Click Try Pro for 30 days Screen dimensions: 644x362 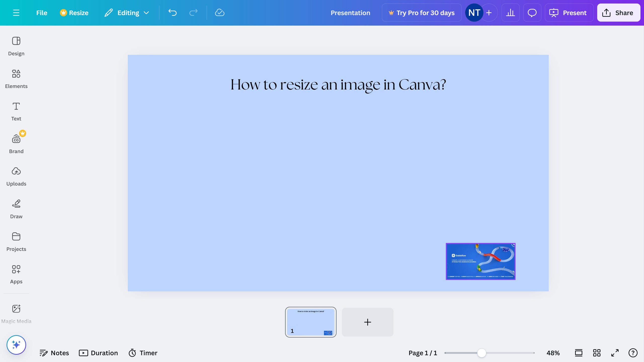[x=421, y=13]
